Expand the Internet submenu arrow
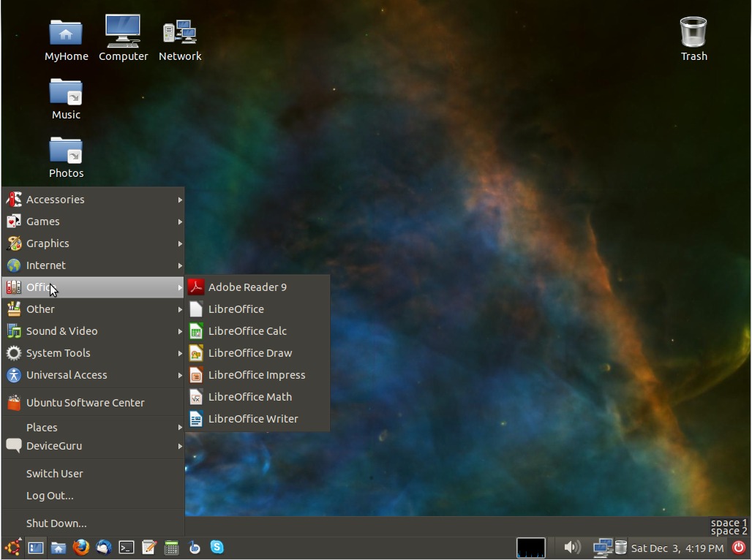The width and height of the screenshot is (752, 560). [x=180, y=265]
